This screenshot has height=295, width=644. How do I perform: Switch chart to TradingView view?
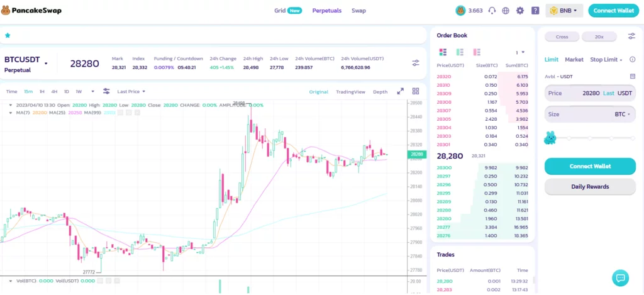point(350,92)
